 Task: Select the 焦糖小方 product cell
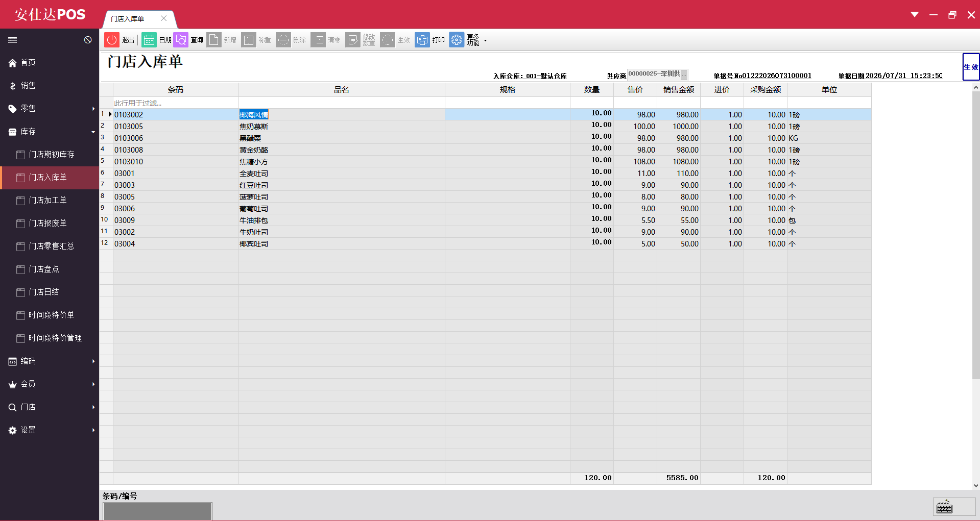[342, 162]
